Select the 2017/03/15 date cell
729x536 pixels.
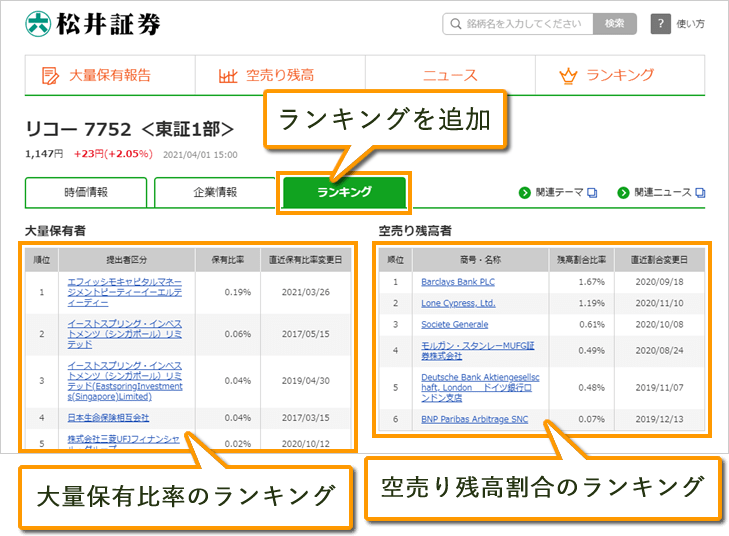click(x=305, y=418)
